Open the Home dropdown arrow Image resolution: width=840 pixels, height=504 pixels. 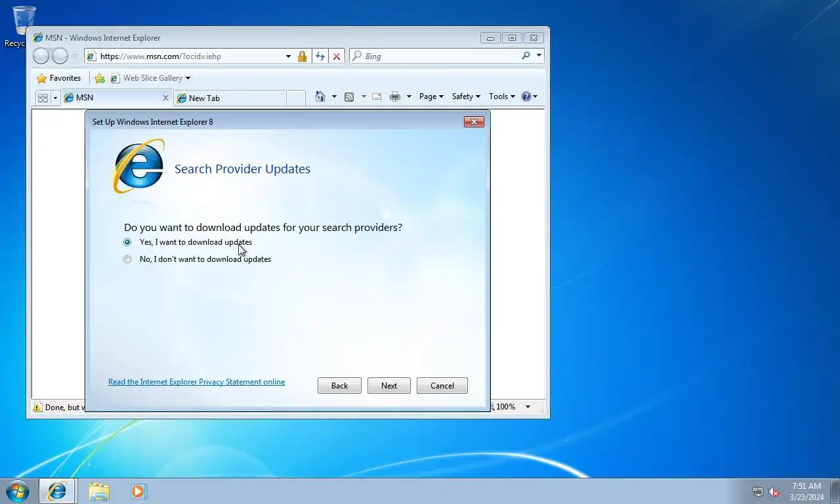point(334,96)
